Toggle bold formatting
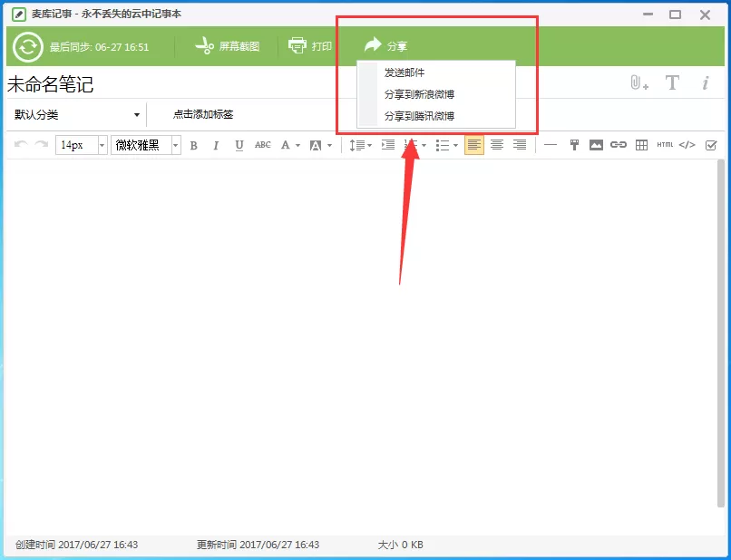Screen dimensions: 731x560 coord(194,145)
